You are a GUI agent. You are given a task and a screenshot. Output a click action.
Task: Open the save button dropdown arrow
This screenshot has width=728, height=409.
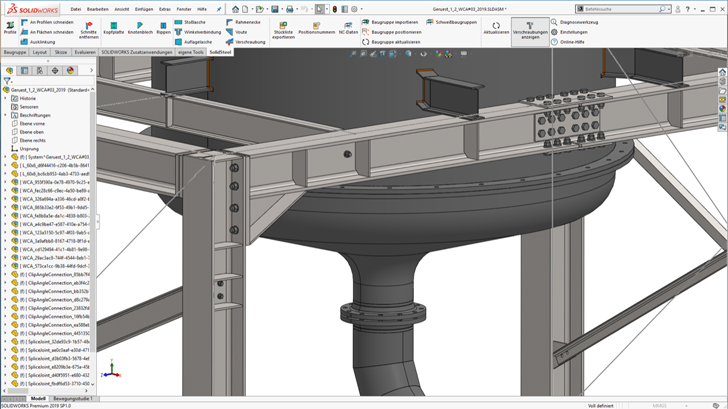281,9
